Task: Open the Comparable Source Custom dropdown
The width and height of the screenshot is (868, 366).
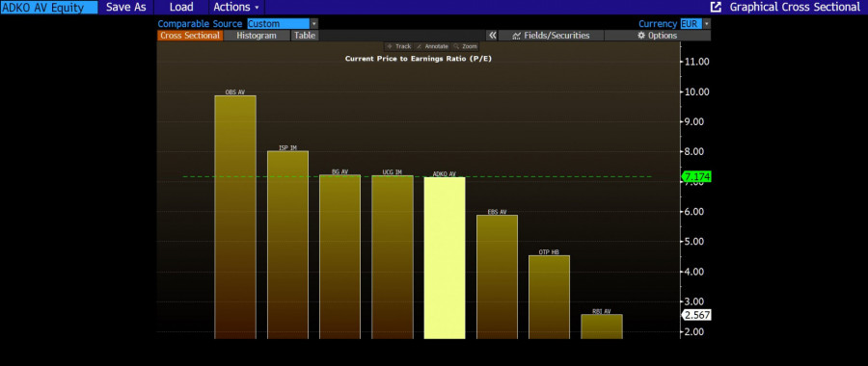Action: click(279, 24)
